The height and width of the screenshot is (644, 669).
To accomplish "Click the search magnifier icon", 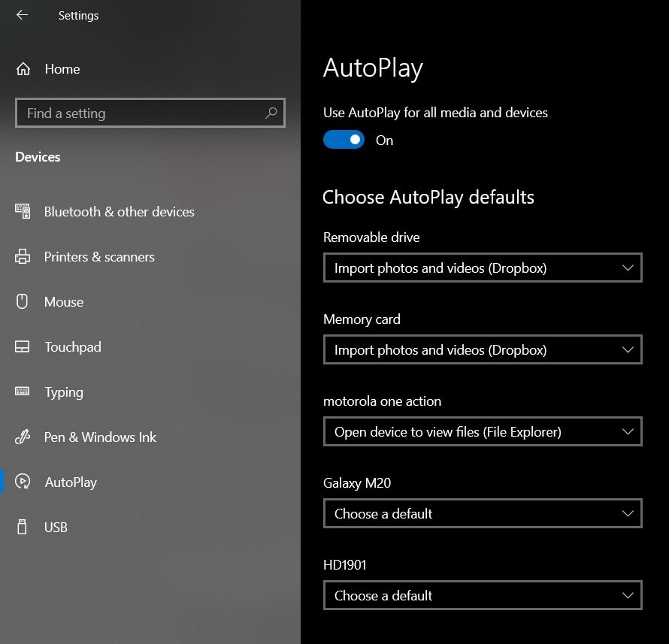I will pyautogui.click(x=271, y=113).
